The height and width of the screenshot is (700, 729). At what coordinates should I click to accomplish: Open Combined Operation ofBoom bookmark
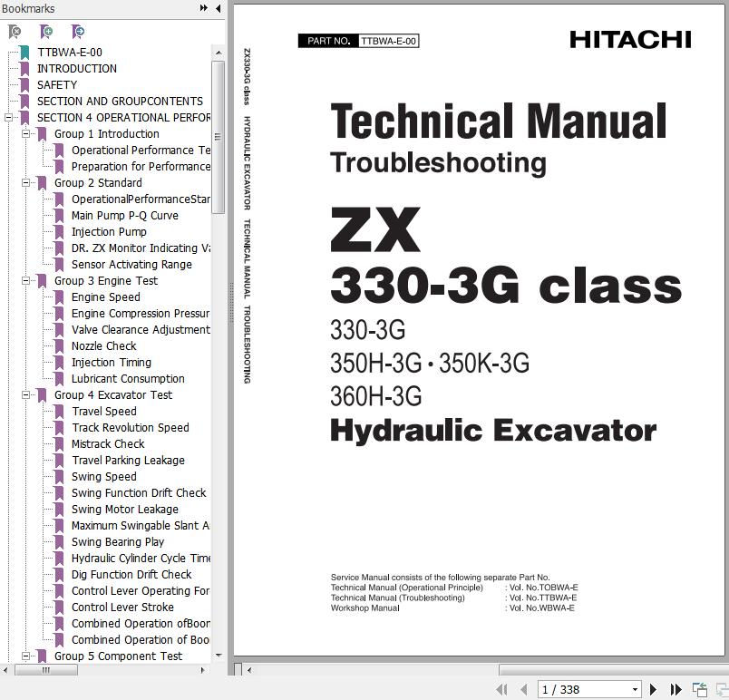click(141, 623)
